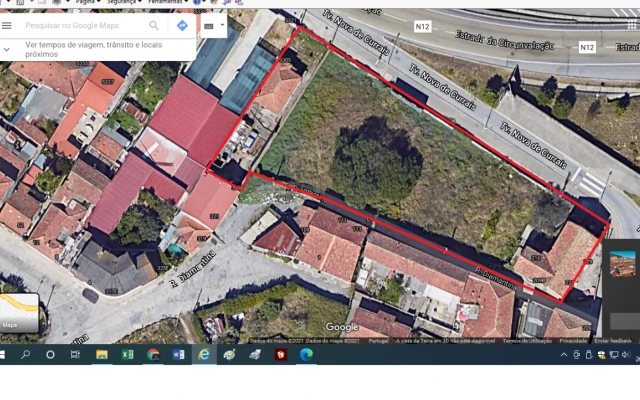Click the search magnifier icon
The height and width of the screenshot is (400, 640).
pyautogui.click(x=154, y=25)
